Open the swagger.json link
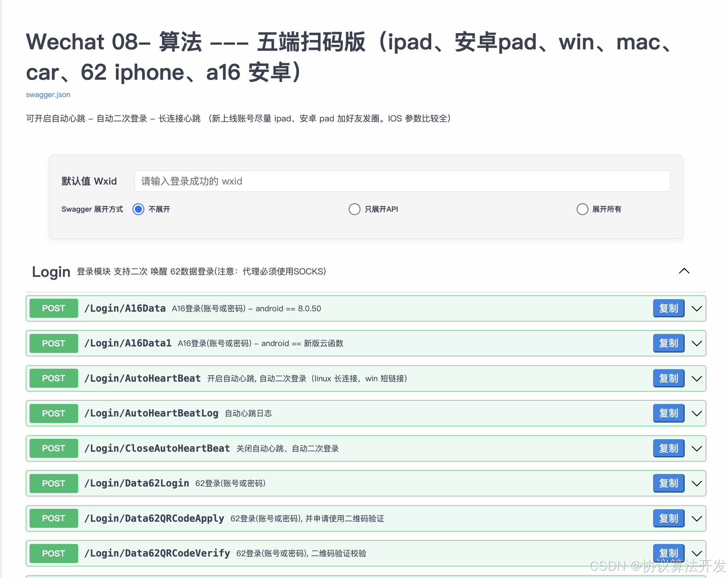Viewport: 728px width, 578px height. coord(48,95)
